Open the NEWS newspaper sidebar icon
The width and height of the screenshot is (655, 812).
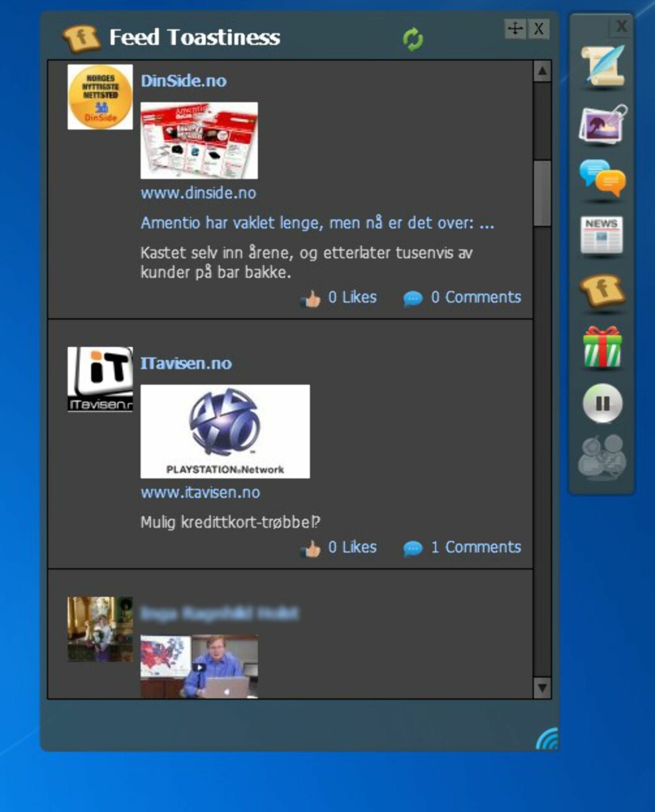pos(602,235)
